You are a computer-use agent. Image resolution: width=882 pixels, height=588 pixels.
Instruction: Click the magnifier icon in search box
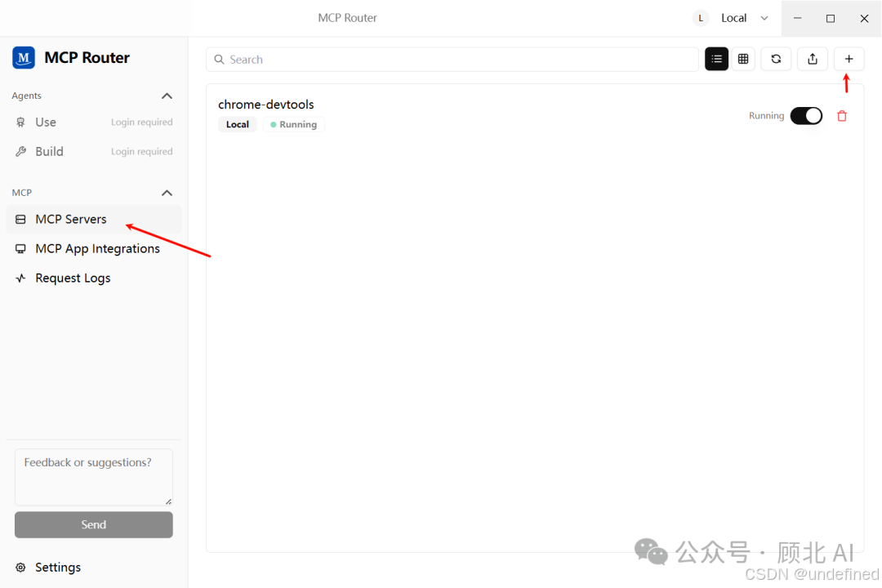click(x=220, y=60)
